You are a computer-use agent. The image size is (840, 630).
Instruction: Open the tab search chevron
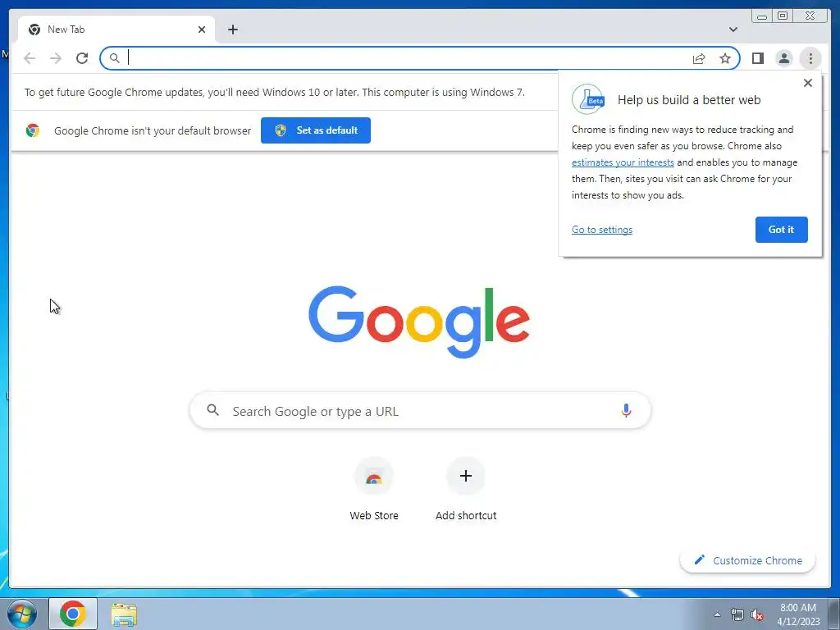pyautogui.click(x=733, y=30)
